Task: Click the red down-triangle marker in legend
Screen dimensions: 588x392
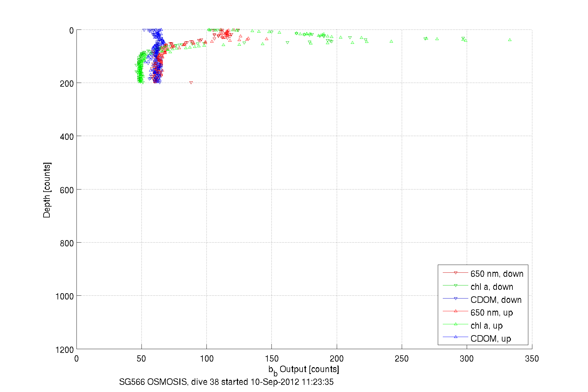Action: 456,273
